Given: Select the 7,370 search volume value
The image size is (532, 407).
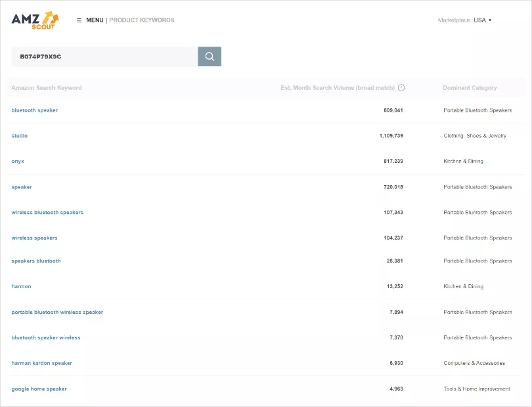Looking at the screenshot, I should (x=396, y=337).
